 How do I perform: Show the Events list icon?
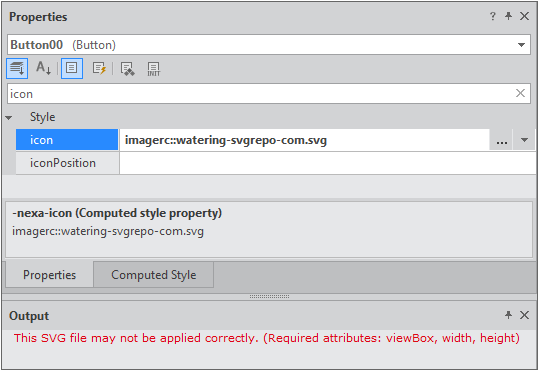coord(100,68)
